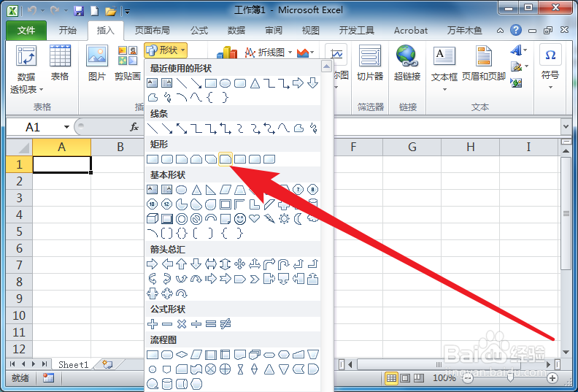Click the 切片器 slicer button

tap(370, 62)
